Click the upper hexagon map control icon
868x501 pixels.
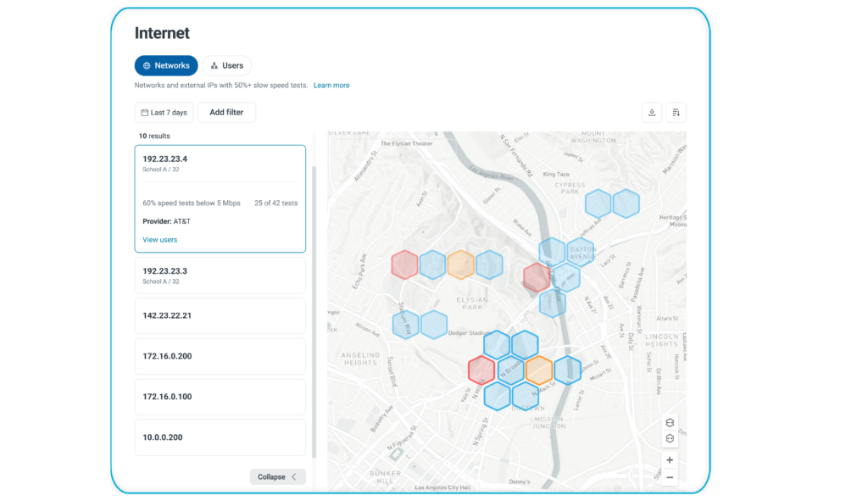pos(670,423)
